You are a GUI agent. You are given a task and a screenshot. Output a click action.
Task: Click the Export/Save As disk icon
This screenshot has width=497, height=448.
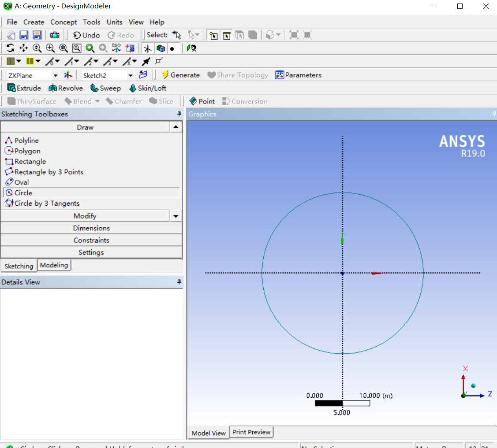(37, 35)
